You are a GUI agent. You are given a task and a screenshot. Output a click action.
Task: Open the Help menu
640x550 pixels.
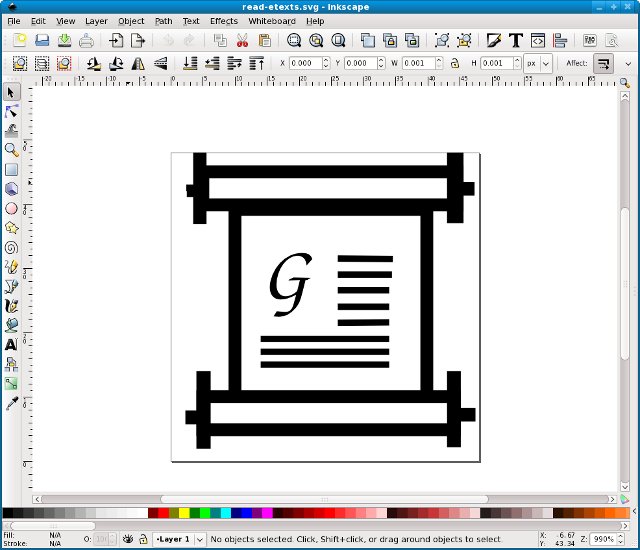click(x=315, y=21)
